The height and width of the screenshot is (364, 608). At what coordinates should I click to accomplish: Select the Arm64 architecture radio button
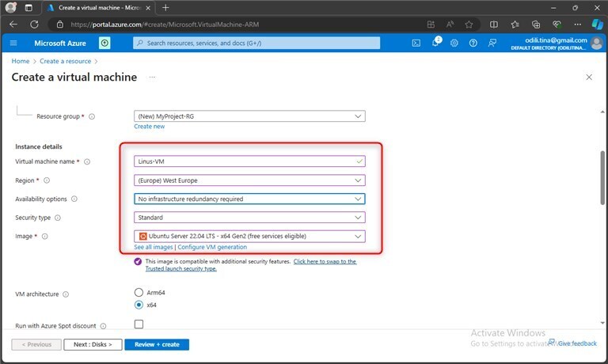pos(139,292)
